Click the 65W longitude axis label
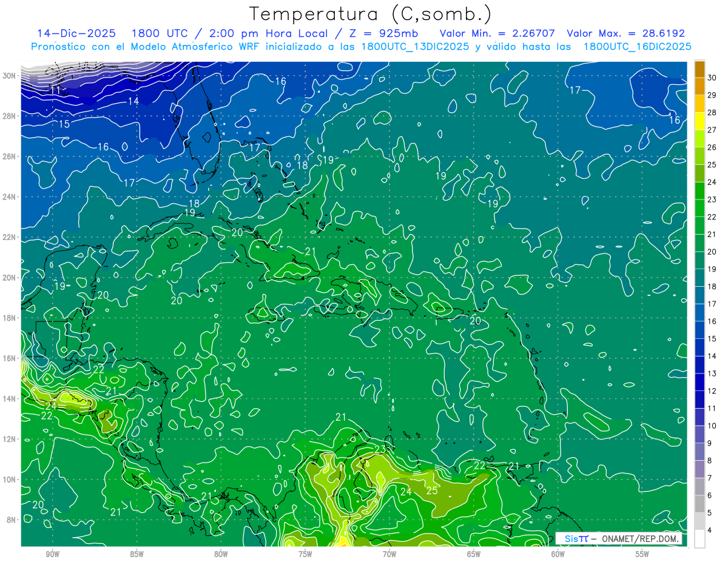The width and height of the screenshot is (728, 562). (474, 554)
